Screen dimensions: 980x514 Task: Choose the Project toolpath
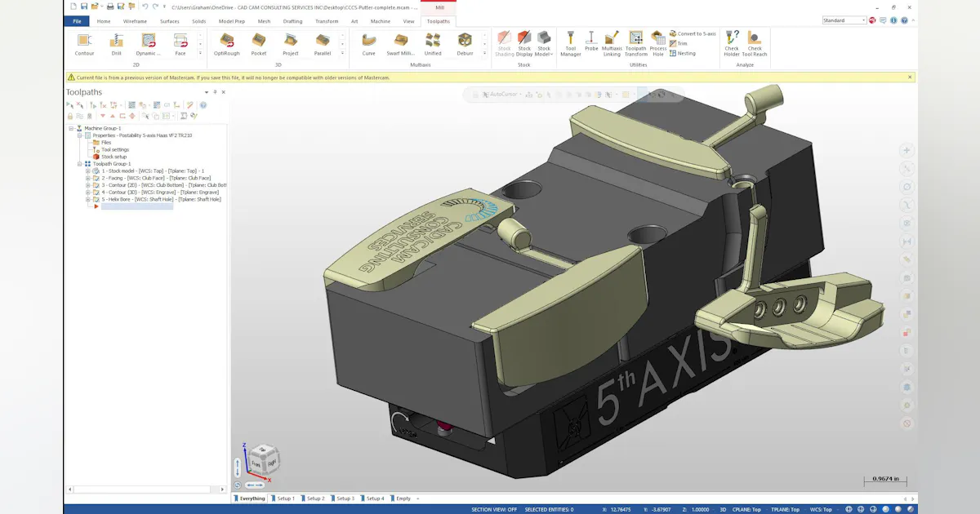coord(291,44)
